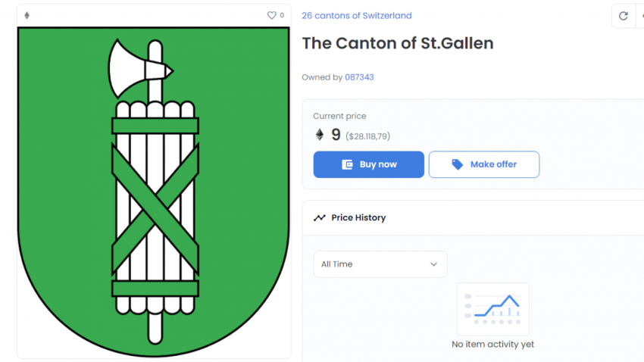Click the Ethereum icon next to price 9

tap(320, 135)
